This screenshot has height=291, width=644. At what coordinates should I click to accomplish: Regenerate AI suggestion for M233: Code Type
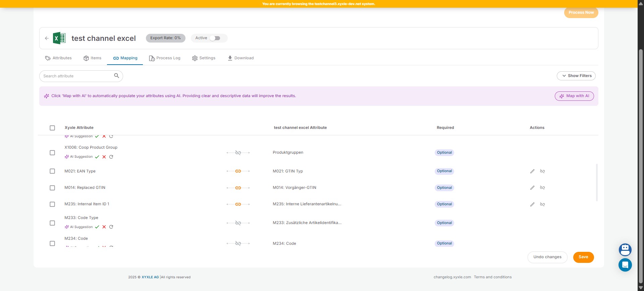[x=111, y=227]
